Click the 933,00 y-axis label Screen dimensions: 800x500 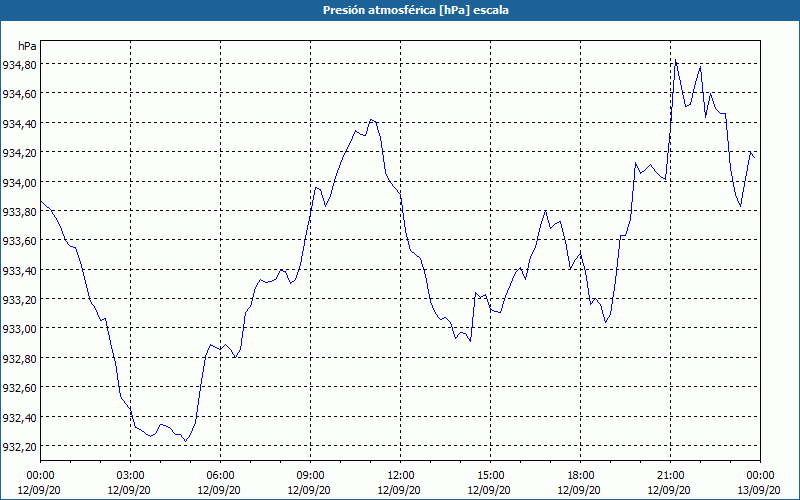pyautogui.click(x=18, y=329)
